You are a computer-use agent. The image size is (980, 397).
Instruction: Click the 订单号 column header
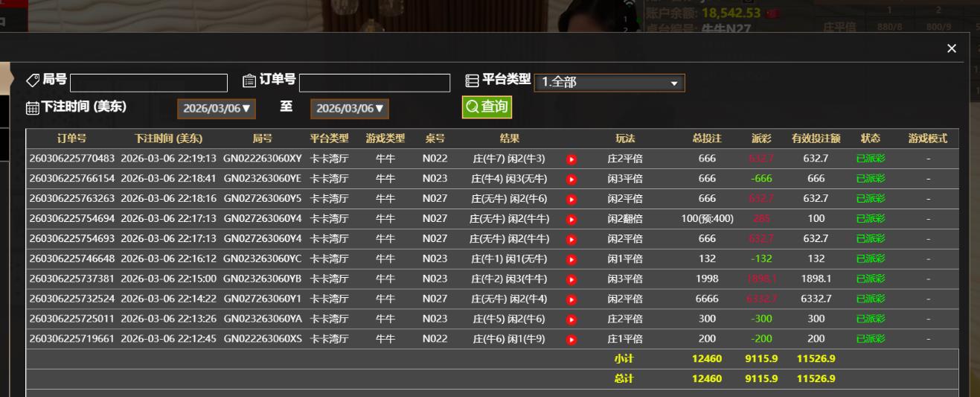point(71,139)
